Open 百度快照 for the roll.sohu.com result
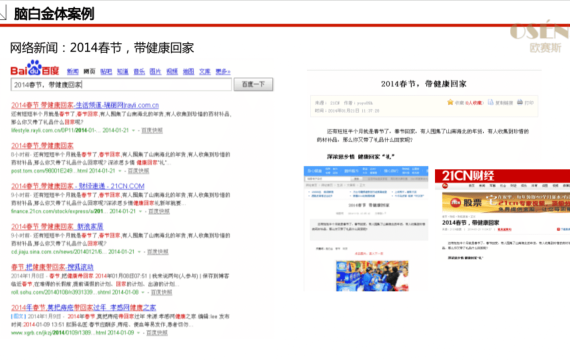Screen dimensions: 570x360 [161, 292]
